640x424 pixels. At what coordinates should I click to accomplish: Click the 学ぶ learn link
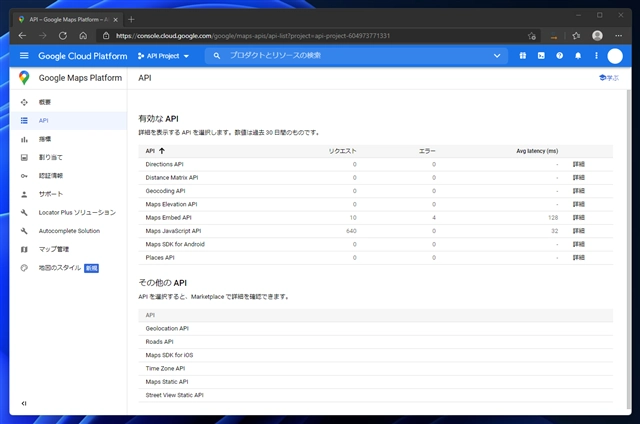click(x=609, y=78)
